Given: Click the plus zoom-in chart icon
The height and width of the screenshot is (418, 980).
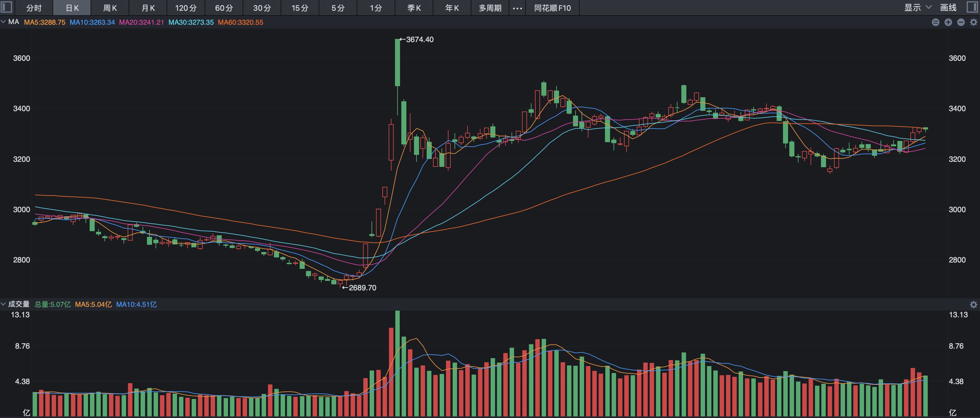Looking at the screenshot, I should pos(948,22).
